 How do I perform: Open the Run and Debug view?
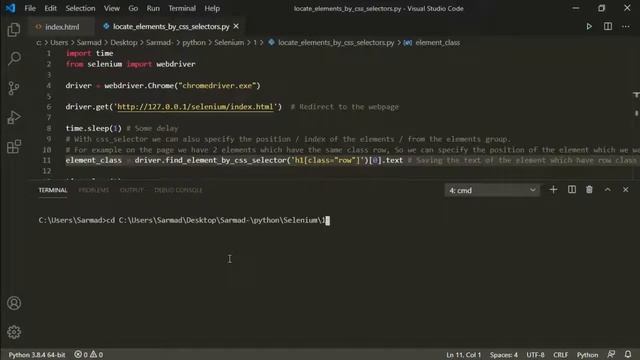14,117
